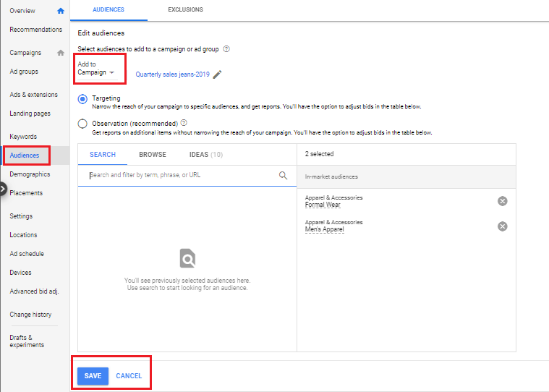Open the Browse tab
Screen dimensions: 549x392
click(153, 155)
